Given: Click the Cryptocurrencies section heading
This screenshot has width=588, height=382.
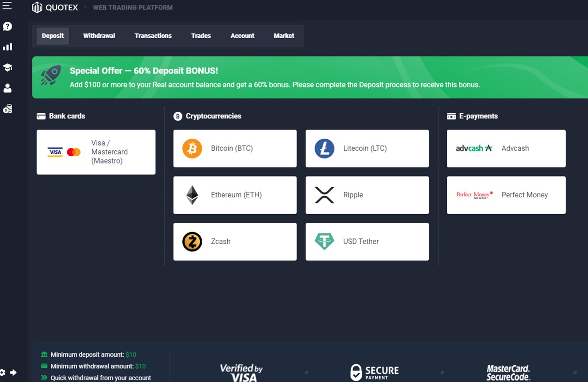Looking at the screenshot, I should pos(213,116).
